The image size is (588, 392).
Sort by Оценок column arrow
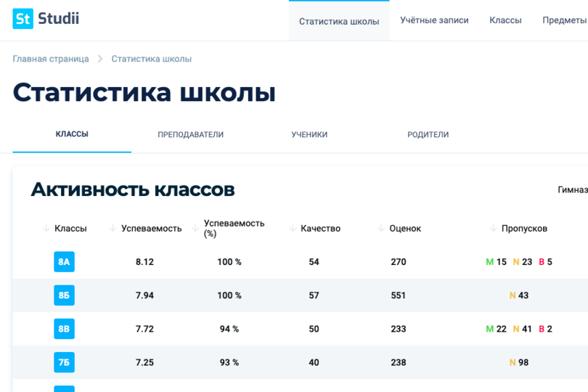(x=381, y=228)
